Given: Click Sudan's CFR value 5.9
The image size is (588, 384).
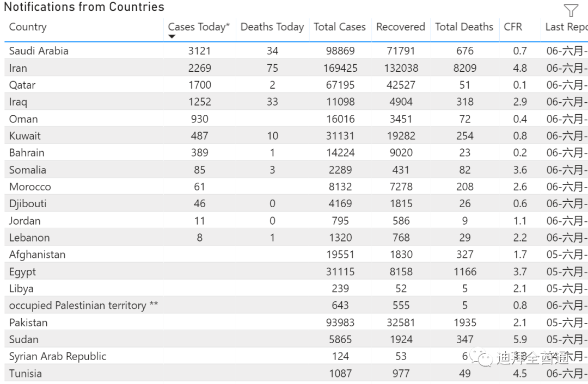Looking at the screenshot, I should pos(520,340).
